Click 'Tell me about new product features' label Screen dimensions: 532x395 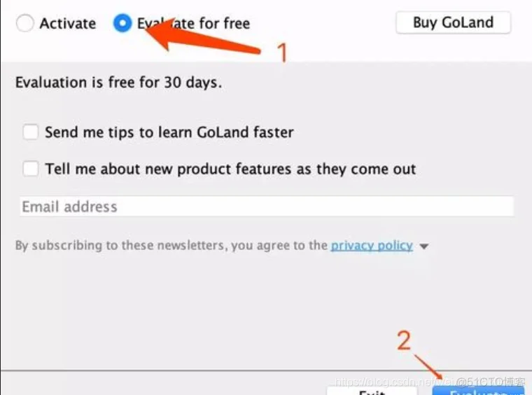[x=231, y=169]
